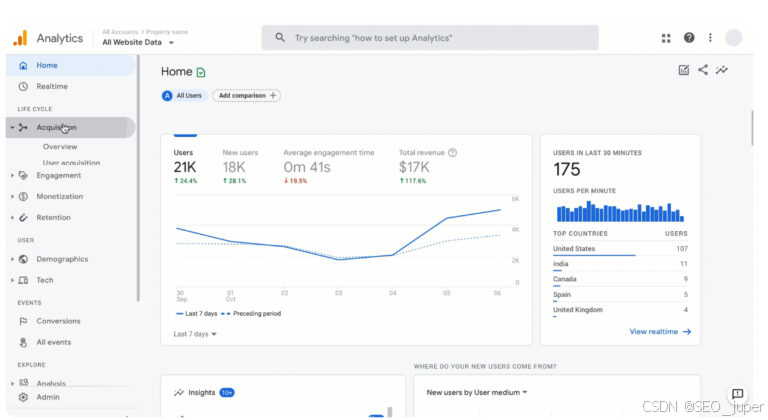Screen dimensions: 768x420
Task: Select the Total revenue metric tab
Action: 428,167
